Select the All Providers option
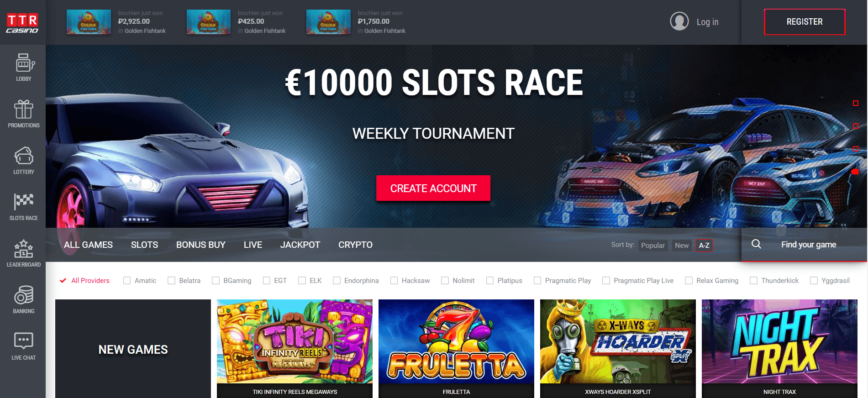The width and height of the screenshot is (868, 398). tap(84, 281)
